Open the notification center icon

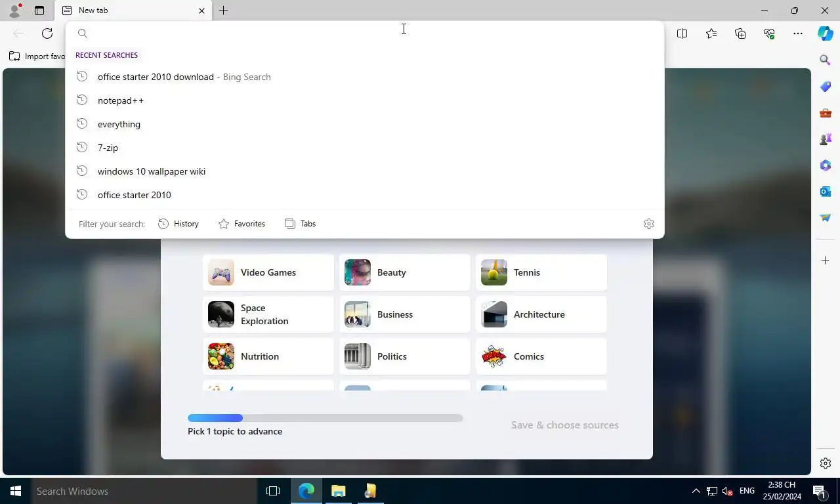point(819,491)
